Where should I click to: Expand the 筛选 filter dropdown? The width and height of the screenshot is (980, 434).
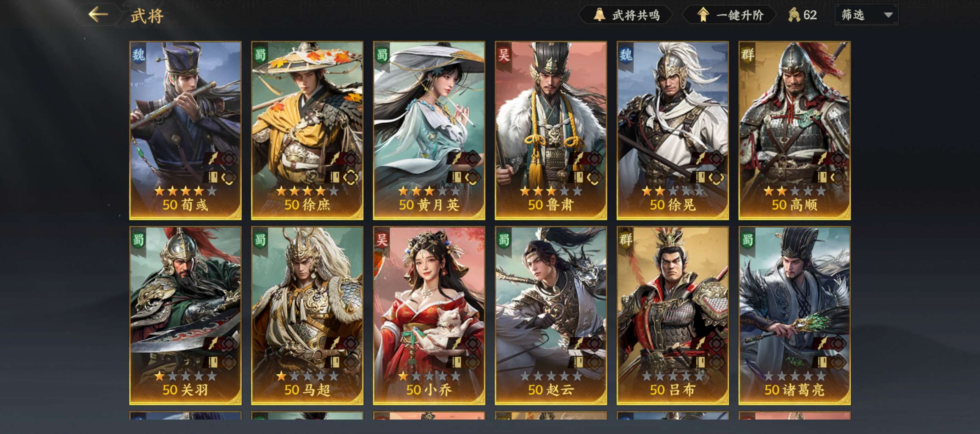(x=867, y=15)
